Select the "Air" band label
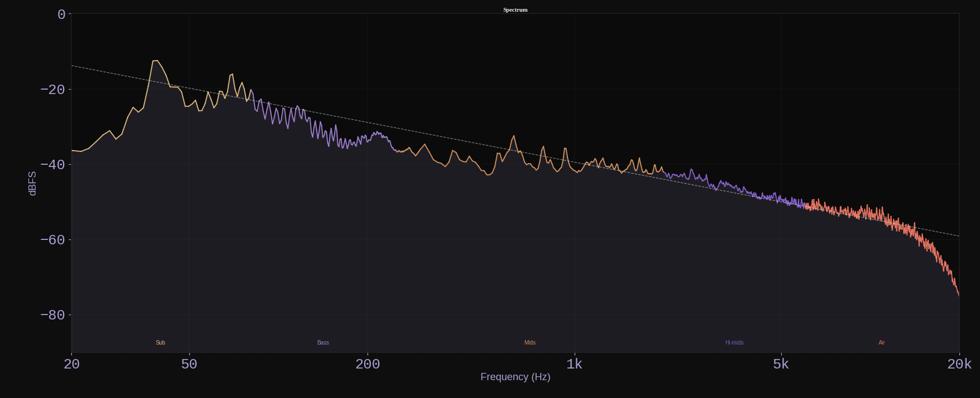This screenshot has height=398, width=980. 881,342
